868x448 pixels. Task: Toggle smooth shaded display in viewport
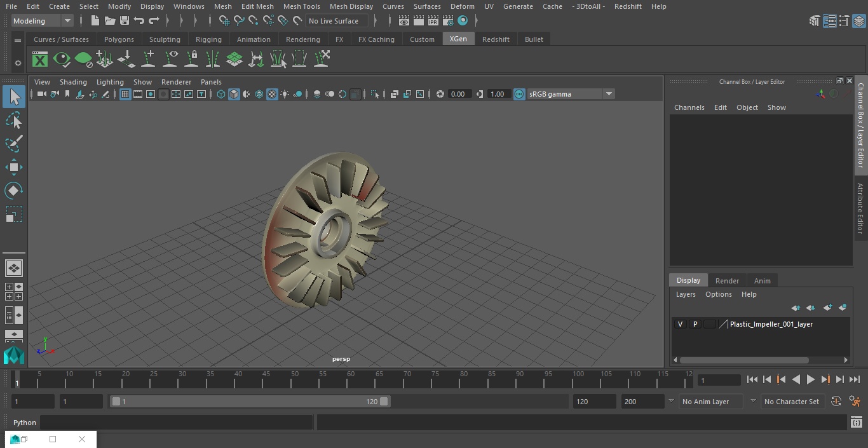click(234, 94)
